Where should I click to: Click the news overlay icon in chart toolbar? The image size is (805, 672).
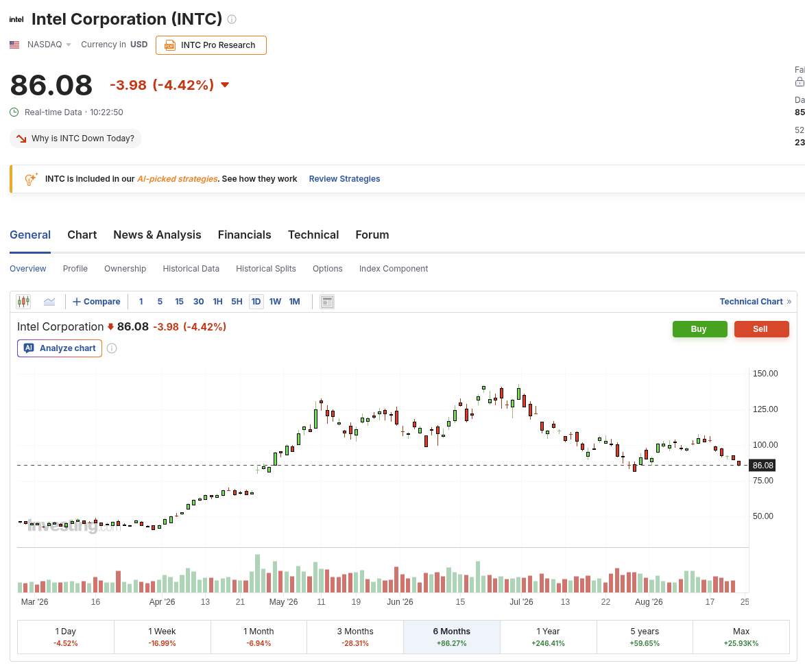(327, 302)
